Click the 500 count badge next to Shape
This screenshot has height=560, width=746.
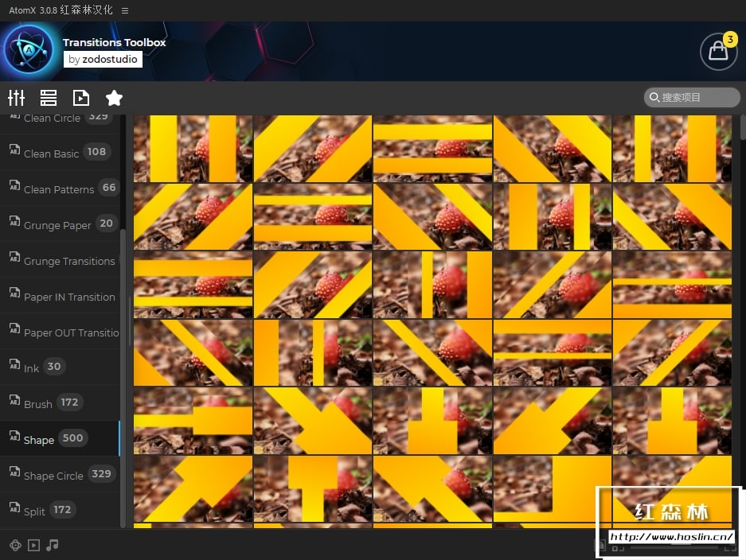point(72,437)
